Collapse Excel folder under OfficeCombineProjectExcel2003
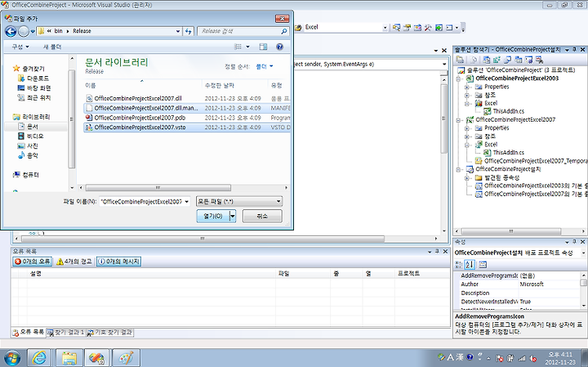The height and width of the screenshot is (367, 588). click(467, 103)
